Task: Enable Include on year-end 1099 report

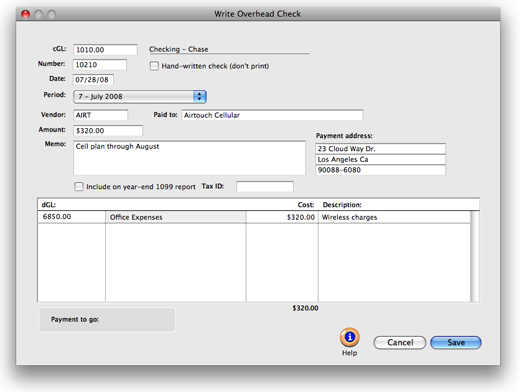Action: 79,186
